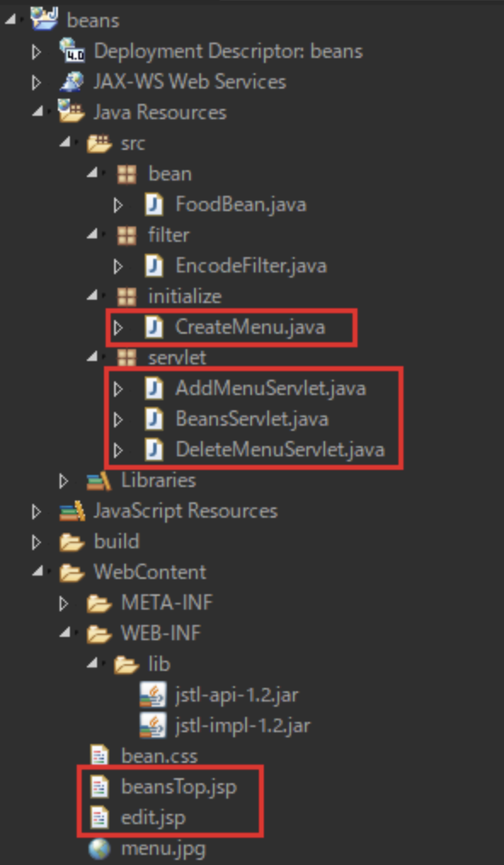The width and height of the screenshot is (504, 865).
Task: Click the beans project icon
Action: (44, 18)
